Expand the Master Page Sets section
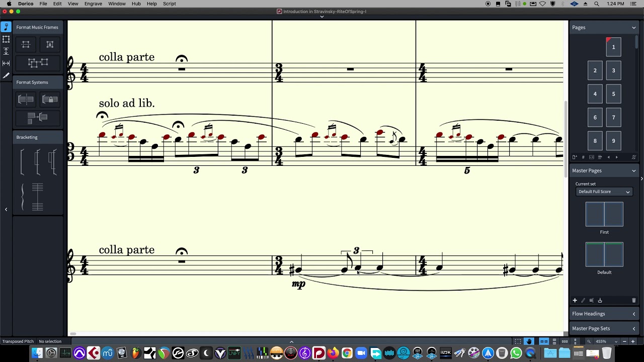 [634, 329]
